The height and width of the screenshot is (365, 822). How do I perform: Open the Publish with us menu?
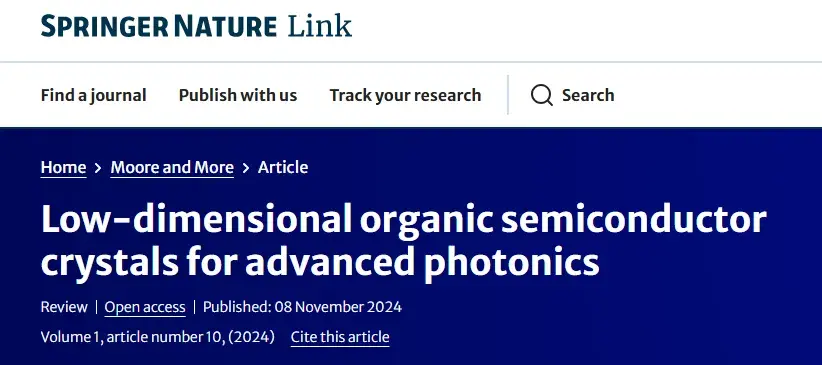tap(238, 95)
